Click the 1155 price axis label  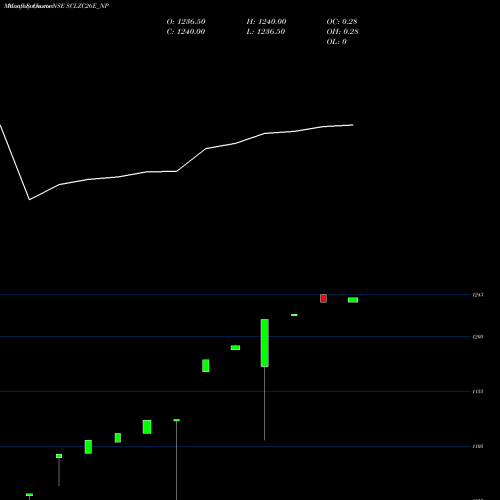pyautogui.click(x=478, y=391)
